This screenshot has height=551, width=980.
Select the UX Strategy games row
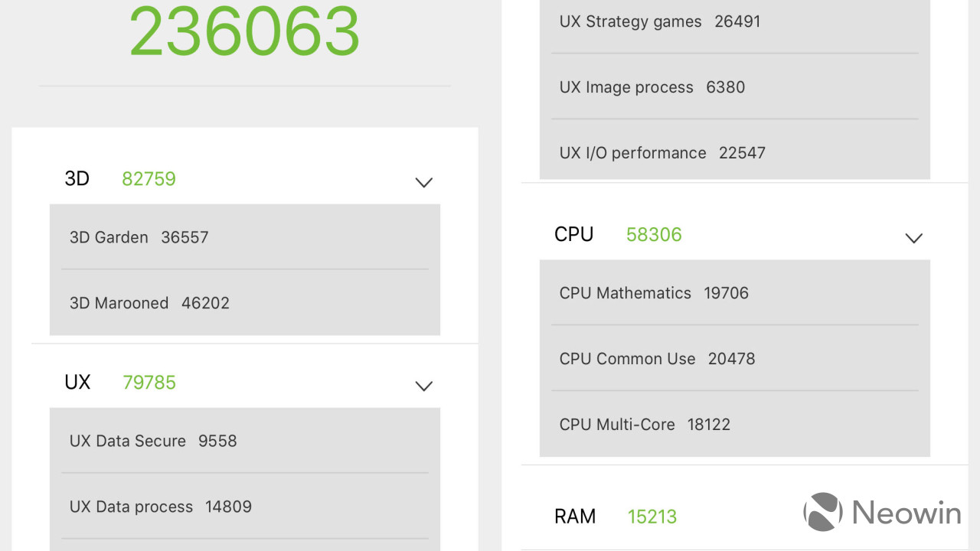coord(734,21)
